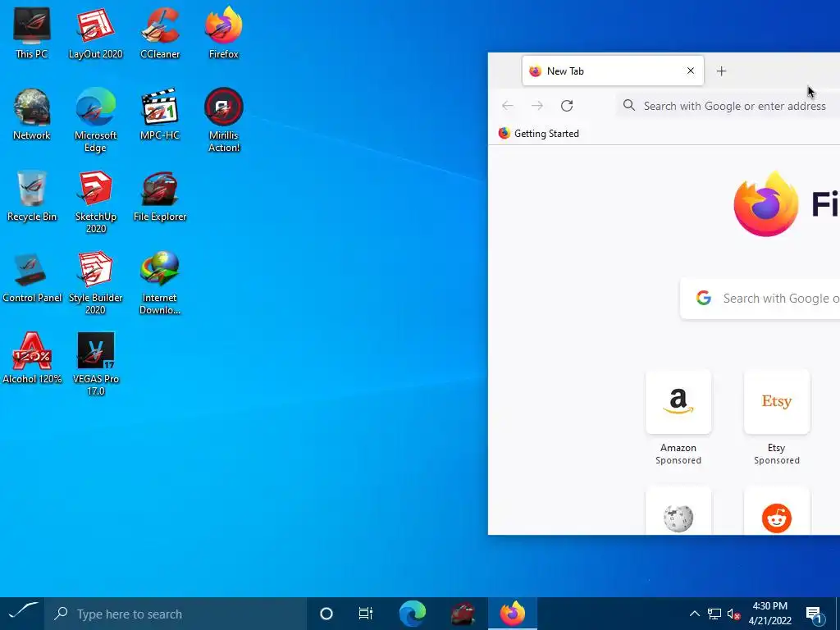Focus the Firefox address bar

728,106
